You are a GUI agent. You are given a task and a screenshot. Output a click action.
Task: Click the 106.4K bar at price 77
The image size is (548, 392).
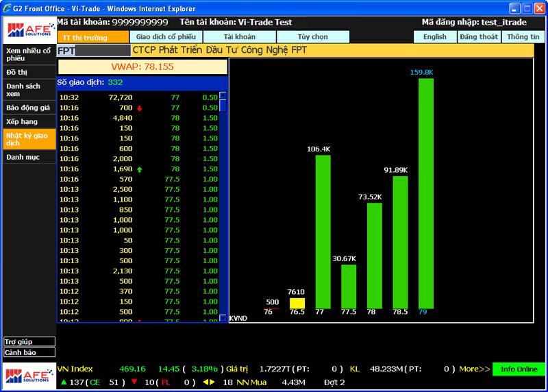323,232
